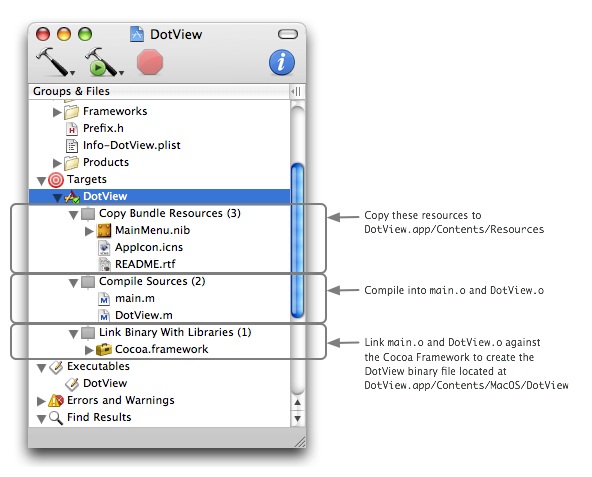Click the blue vertical scrollbar thumb

(x=298, y=241)
